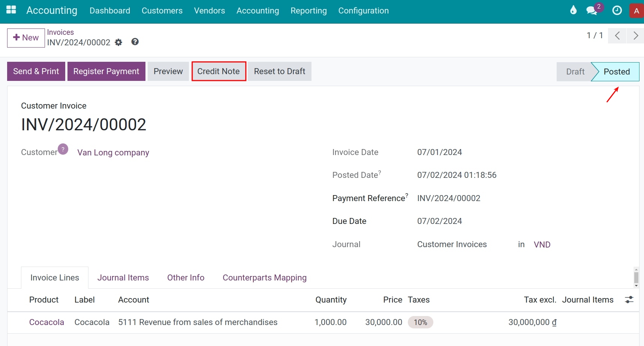Click the INV/2024/00002 breadcrumb title
The height and width of the screenshot is (346, 644).
point(79,42)
